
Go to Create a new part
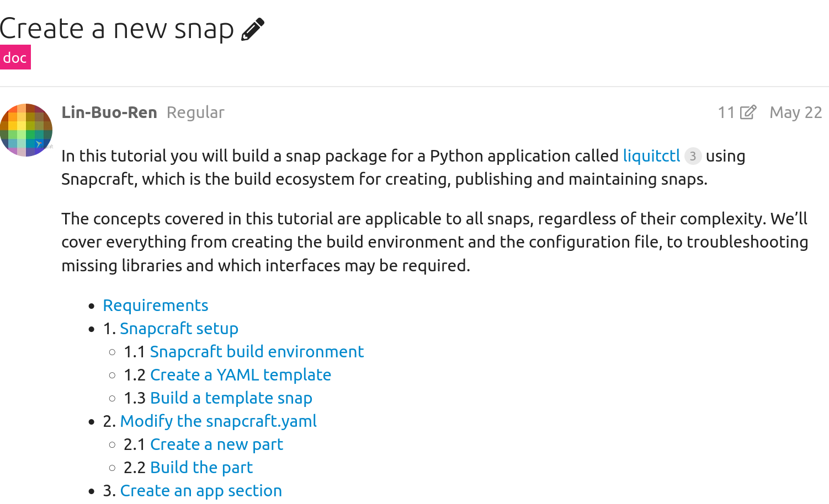(216, 444)
